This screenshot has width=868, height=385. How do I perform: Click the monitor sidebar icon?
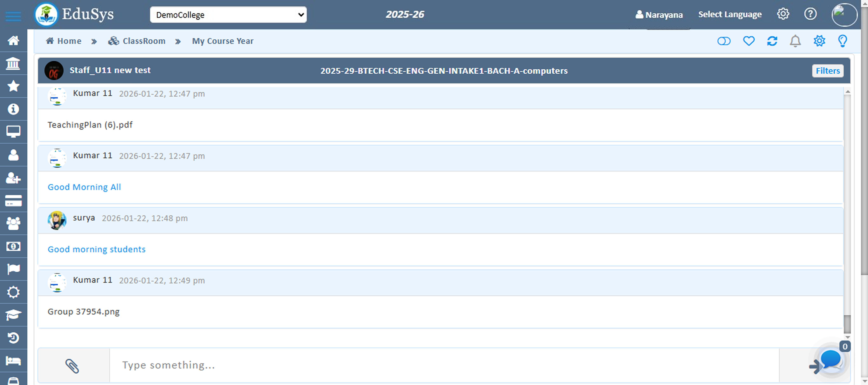[13, 132]
